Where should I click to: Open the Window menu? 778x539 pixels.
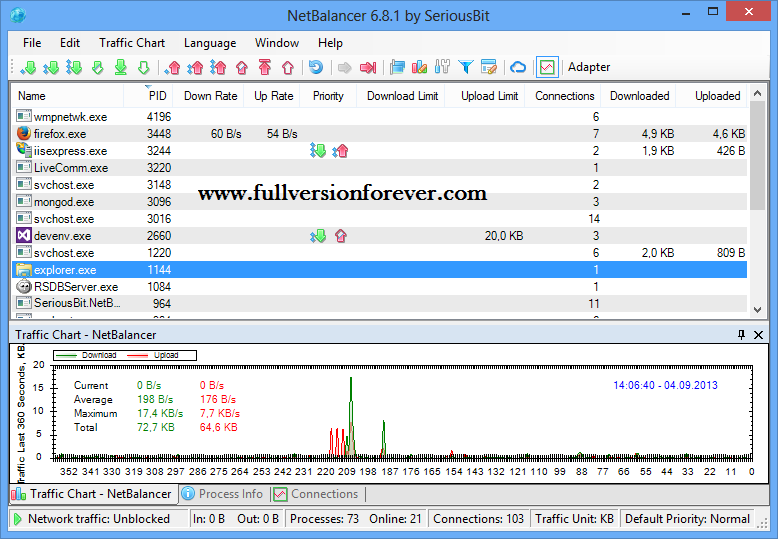[x=277, y=43]
